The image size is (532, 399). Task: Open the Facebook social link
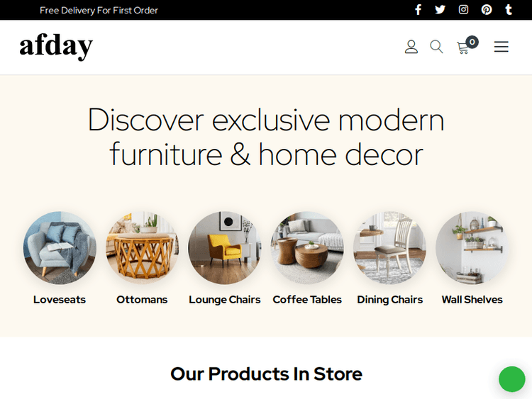pos(418,9)
